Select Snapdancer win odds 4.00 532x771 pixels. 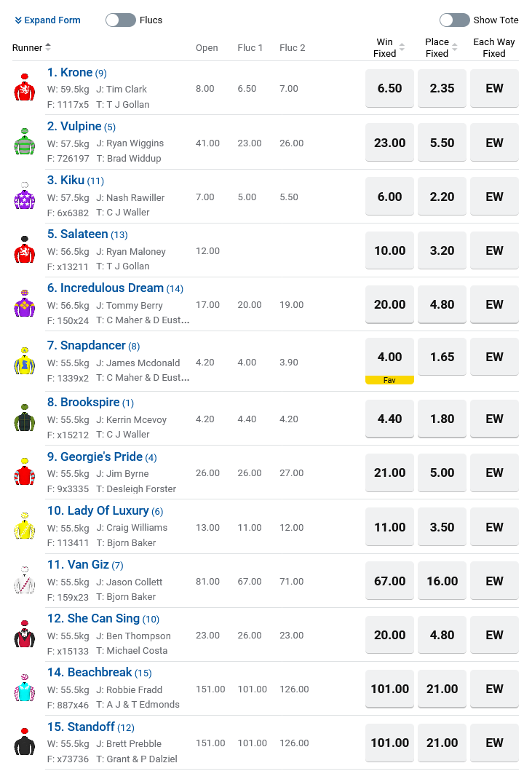389,357
